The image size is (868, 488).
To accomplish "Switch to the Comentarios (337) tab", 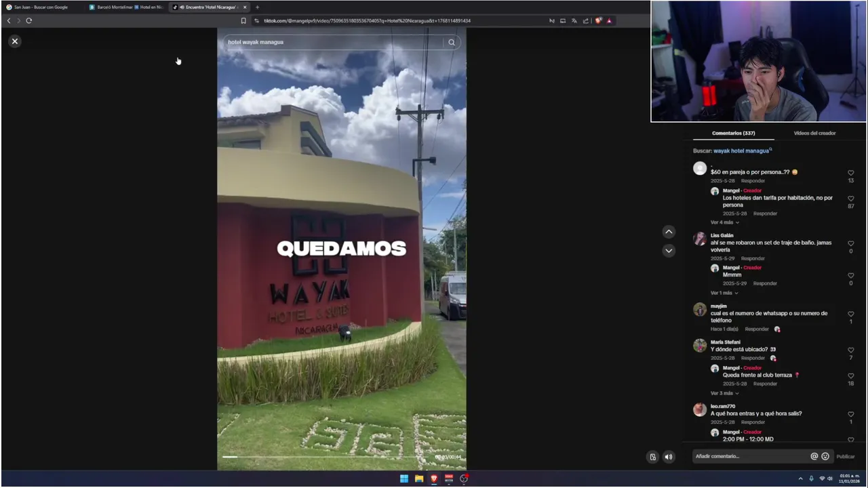I will [x=733, y=133].
